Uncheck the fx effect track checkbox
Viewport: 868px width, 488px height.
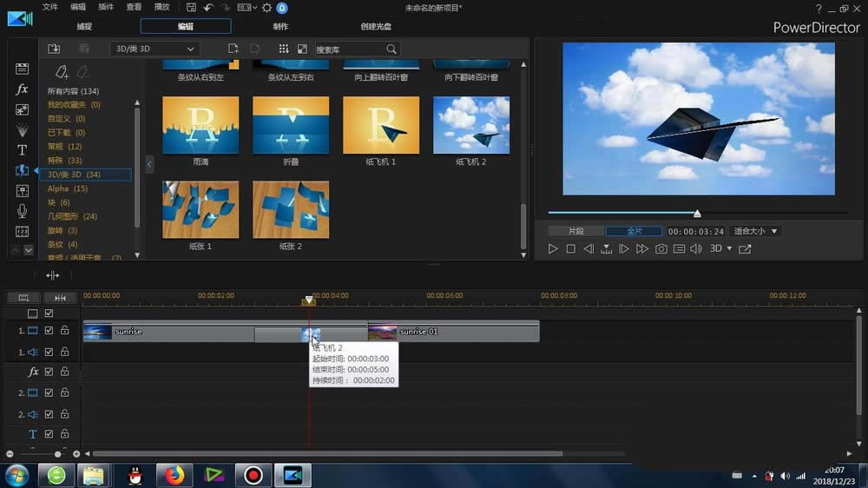click(49, 372)
